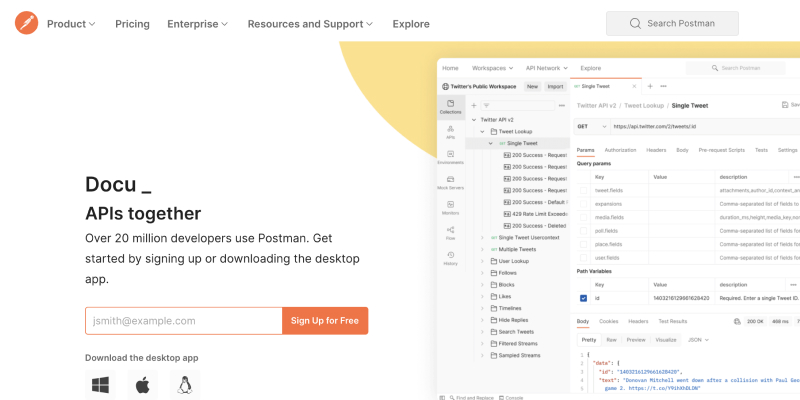Enable the expansions query param checkbox
The image size is (800, 400).
[583, 204]
